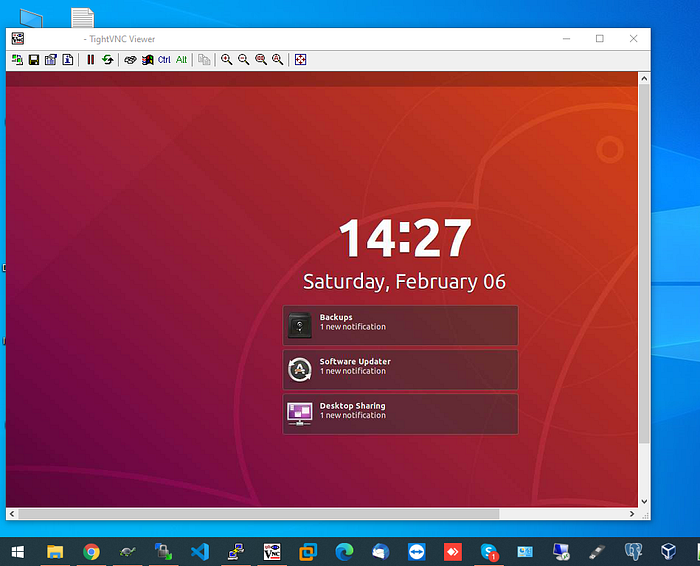
Task: Open the Desktop Sharing notification
Action: pyautogui.click(x=400, y=414)
